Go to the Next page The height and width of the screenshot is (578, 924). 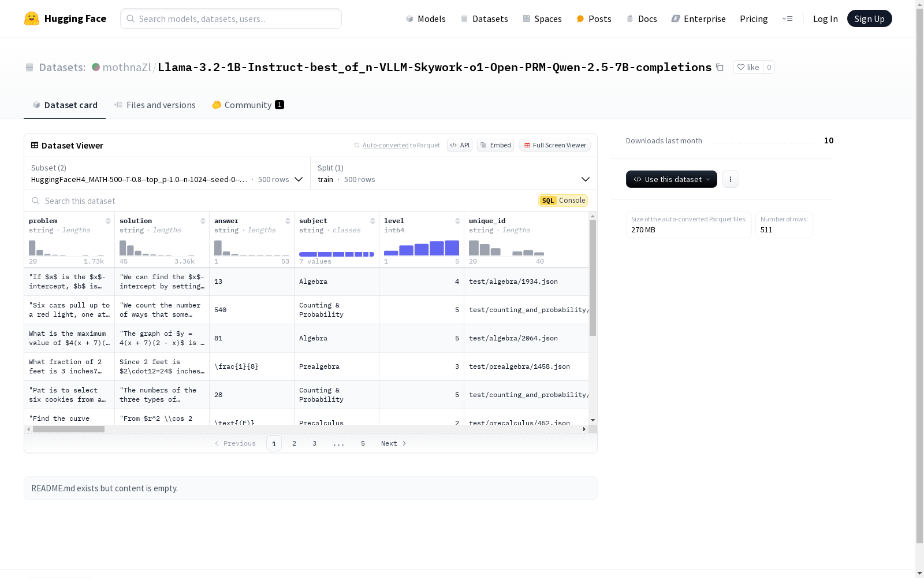393,443
